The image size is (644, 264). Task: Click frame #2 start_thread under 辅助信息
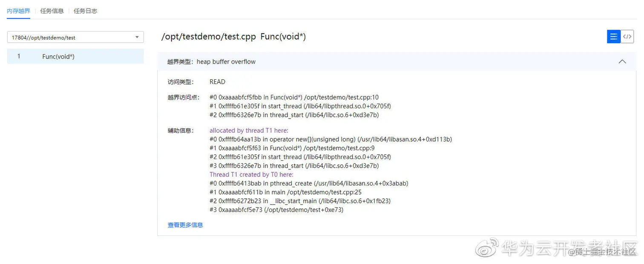pos(300,157)
